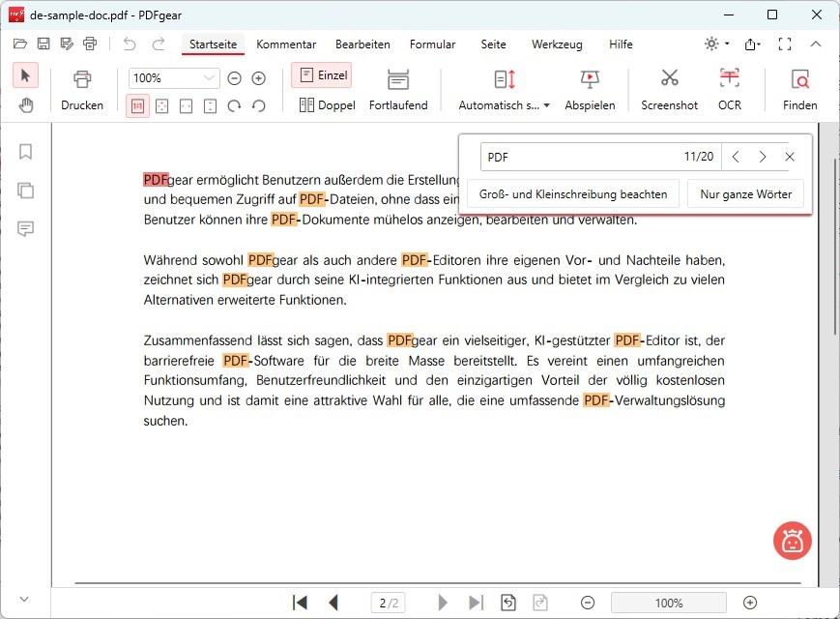Screen dimensions: 840x619
Task: Open the Kommentar tab
Action: pos(286,44)
